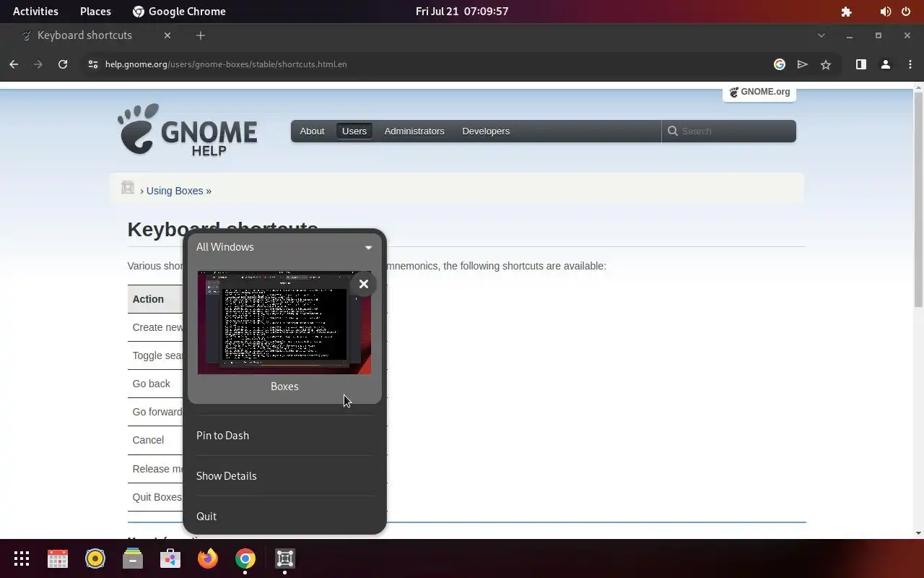Screen dimensions: 924x578
Task: Open the power icon in the system tray
Action: coord(907,12)
